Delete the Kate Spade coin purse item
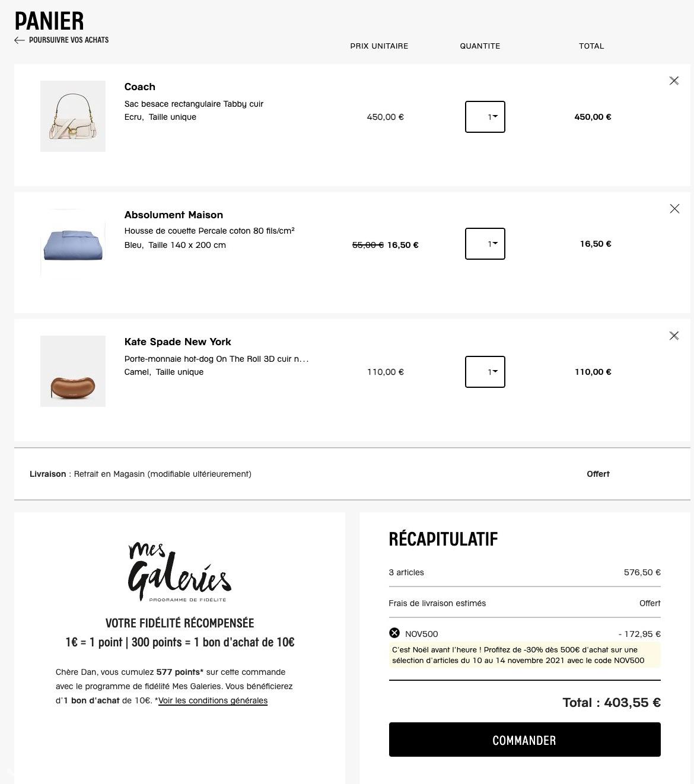The height and width of the screenshot is (784, 694). pos(674,336)
